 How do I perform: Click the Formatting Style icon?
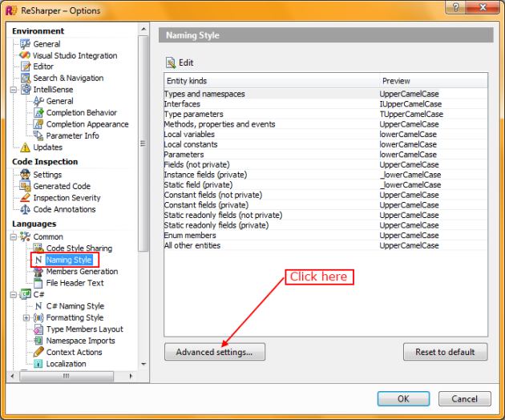point(38,318)
